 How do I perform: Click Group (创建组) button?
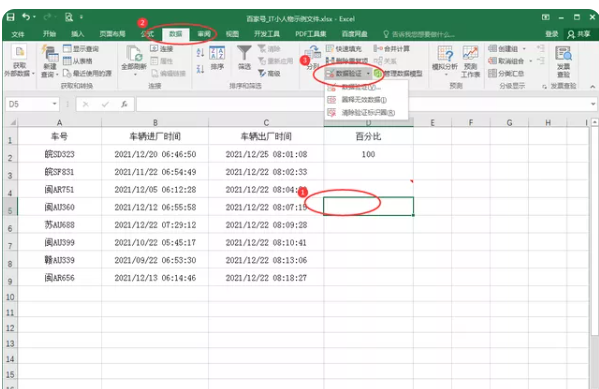tap(503, 49)
